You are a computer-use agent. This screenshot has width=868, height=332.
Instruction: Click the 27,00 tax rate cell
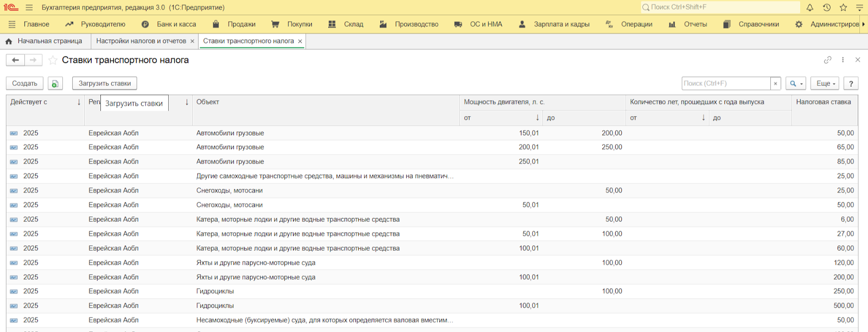pos(824,234)
